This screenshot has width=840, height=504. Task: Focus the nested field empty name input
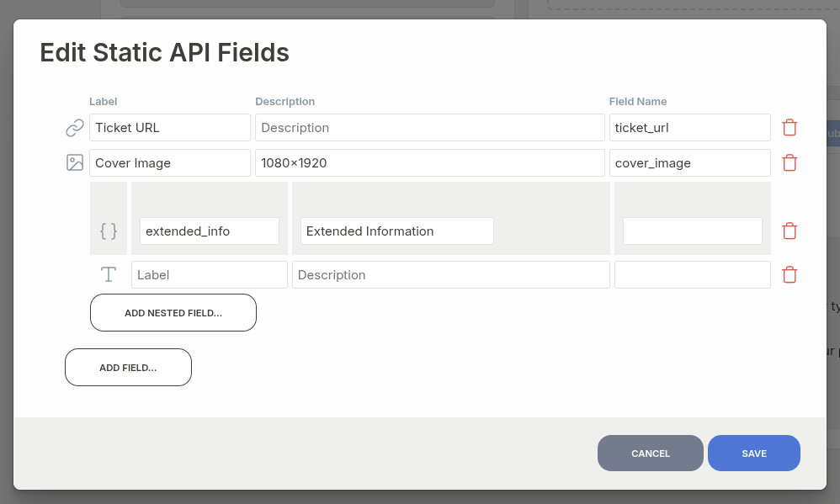692,275
